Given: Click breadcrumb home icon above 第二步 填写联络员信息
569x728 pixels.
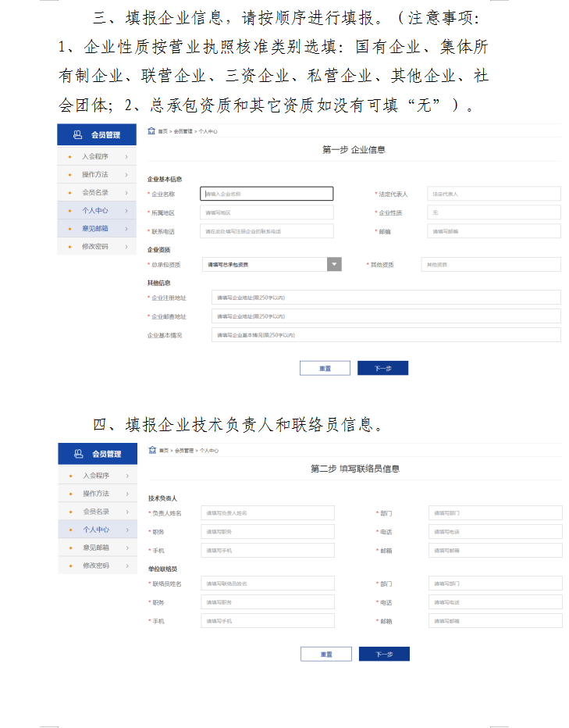Looking at the screenshot, I should coord(152,450).
